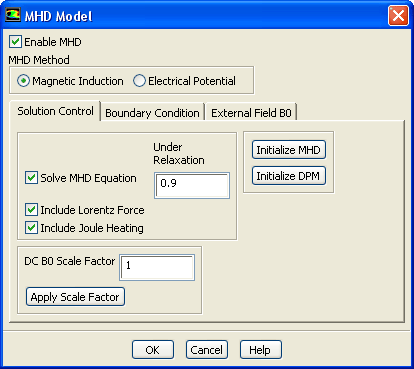This screenshot has width=414, height=369.
Task: Click the Cancel button
Action: click(x=207, y=350)
